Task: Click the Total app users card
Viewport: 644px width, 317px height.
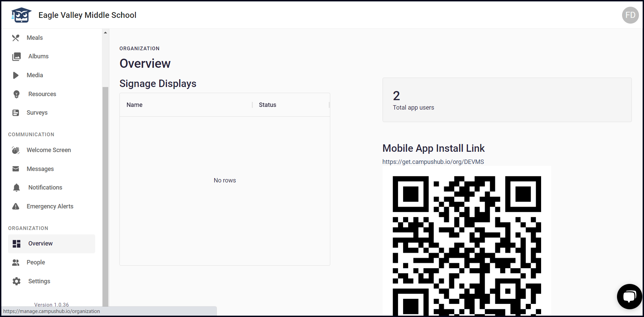Action: click(x=507, y=100)
